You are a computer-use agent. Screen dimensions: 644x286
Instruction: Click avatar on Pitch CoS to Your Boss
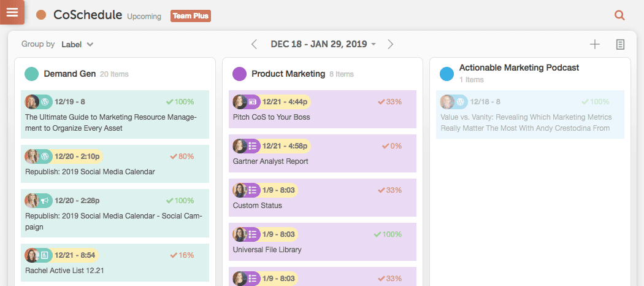(x=239, y=101)
